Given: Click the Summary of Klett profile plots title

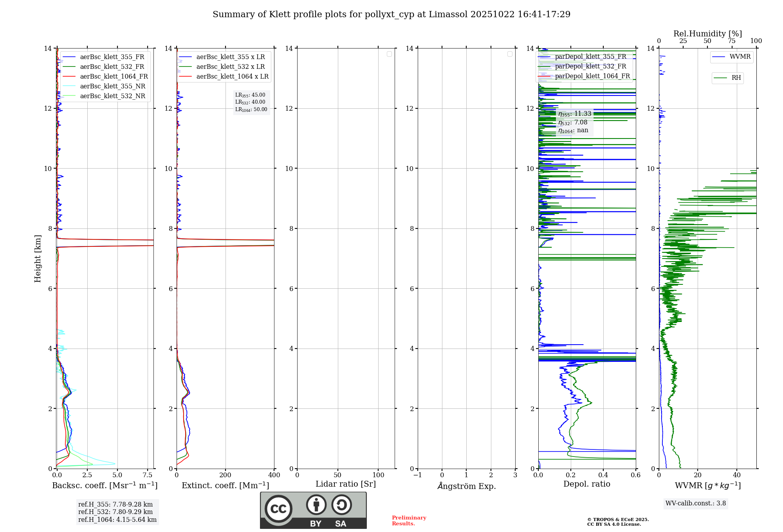Looking at the screenshot, I should (391, 14).
